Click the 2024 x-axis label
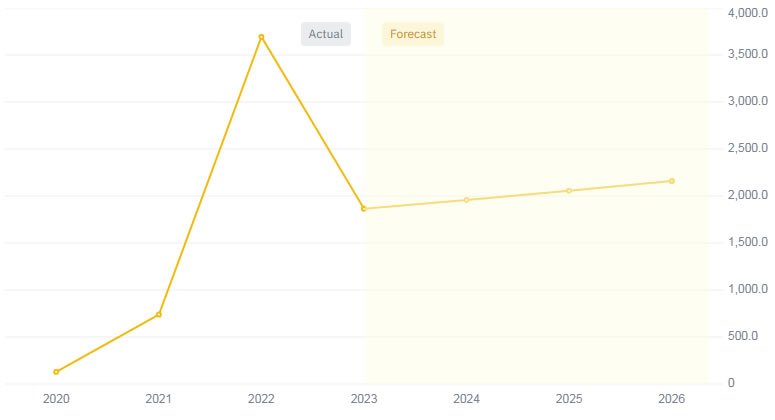Screen dimensions: 775x420 pos(466,399)
